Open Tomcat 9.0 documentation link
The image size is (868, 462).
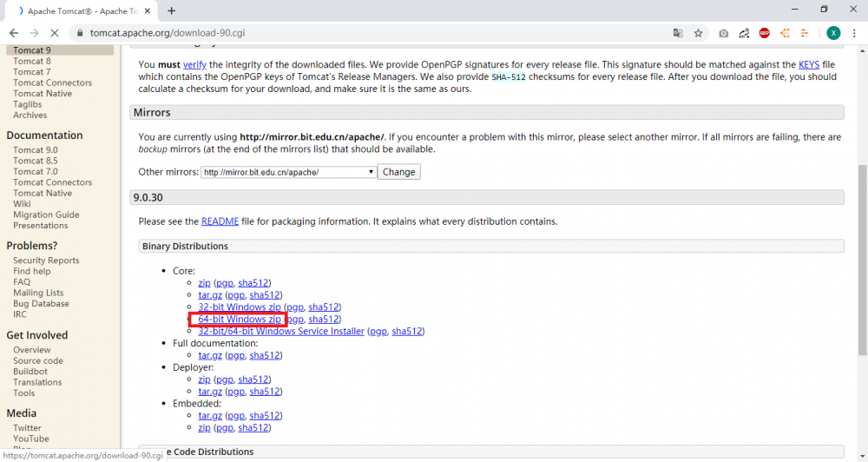pos(36,150)
